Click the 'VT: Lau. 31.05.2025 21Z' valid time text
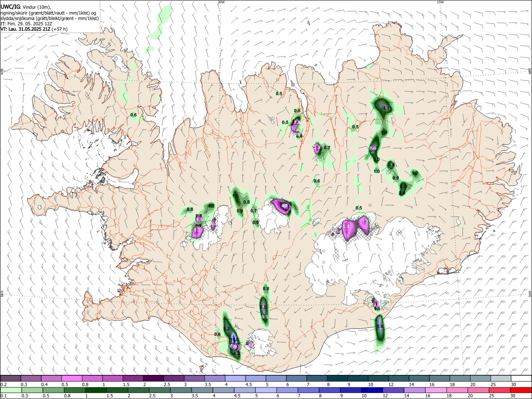Viewport: 532px width, 399px height. [25, 29]
